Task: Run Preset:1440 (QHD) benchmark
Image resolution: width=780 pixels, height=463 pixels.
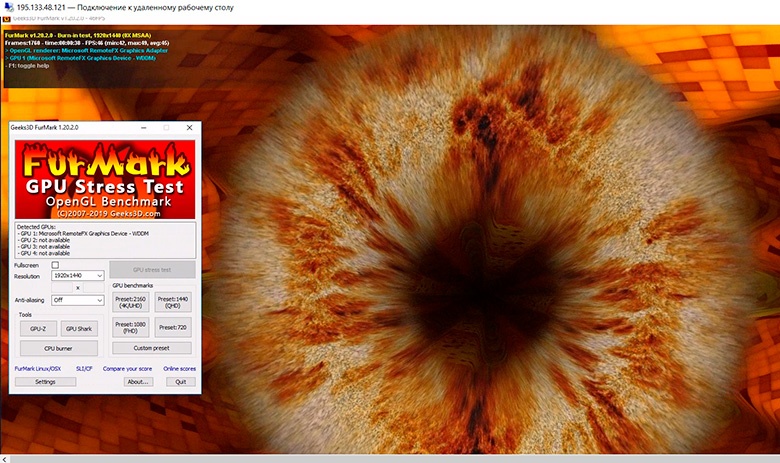Action: tap(173, 302)
